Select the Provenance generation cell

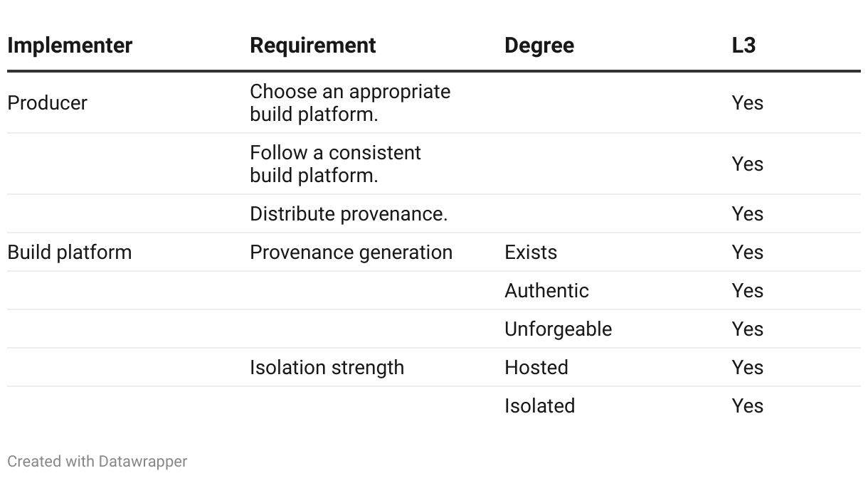351,253
